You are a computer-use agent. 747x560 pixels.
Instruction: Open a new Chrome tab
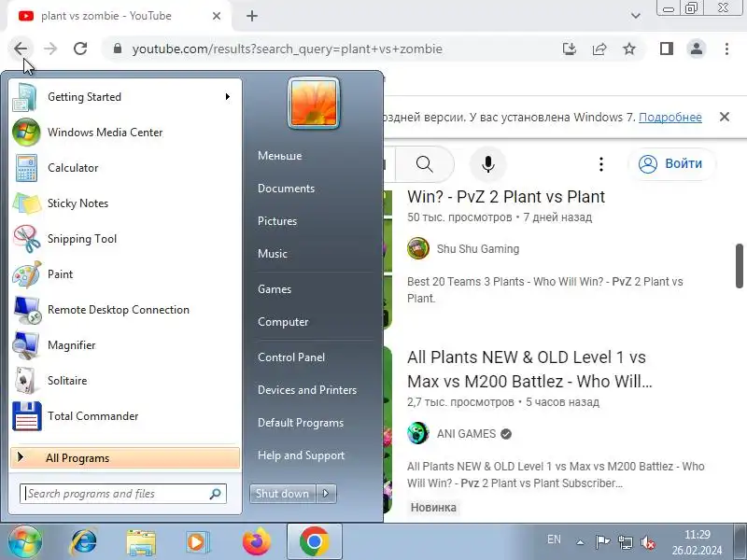[252, 16]
